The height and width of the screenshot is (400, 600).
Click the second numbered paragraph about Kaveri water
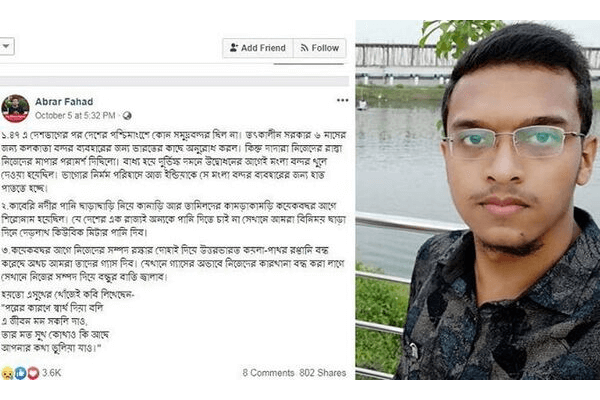pos(174,219)
